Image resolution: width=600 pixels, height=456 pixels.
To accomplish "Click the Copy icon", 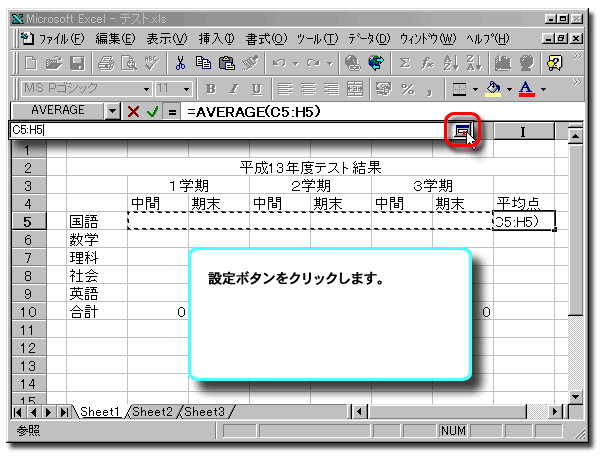I will (203, 63).
